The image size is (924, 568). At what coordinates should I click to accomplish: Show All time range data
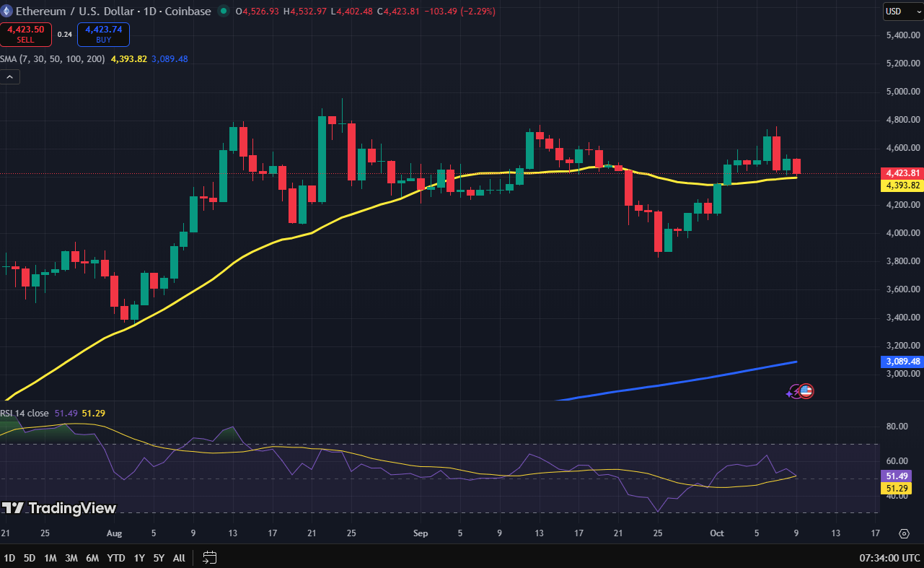[179, 558]
